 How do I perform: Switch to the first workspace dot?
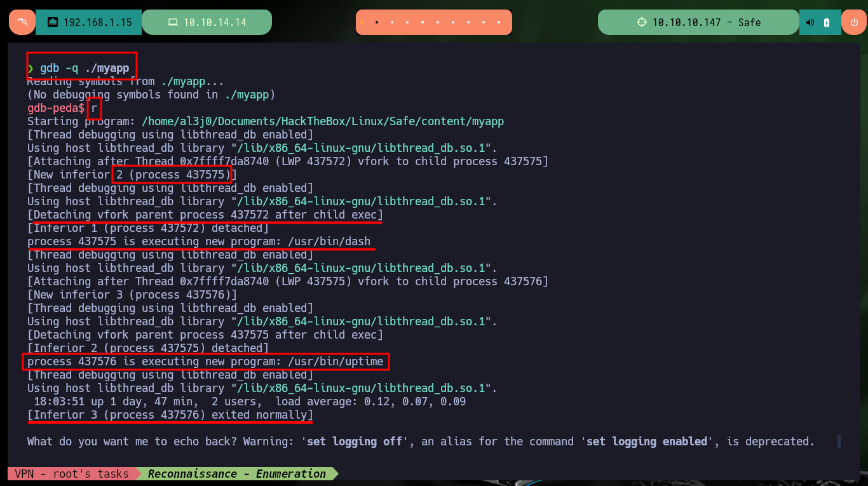[x=362, y=22]
